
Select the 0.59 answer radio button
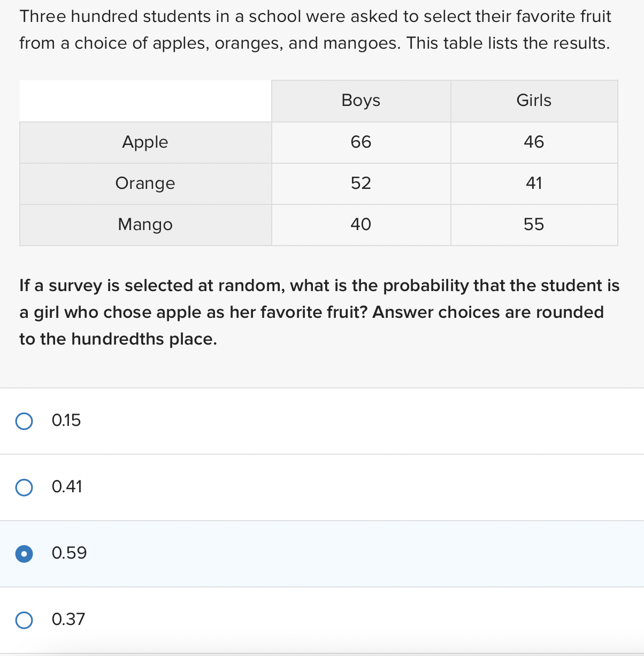[24, 554]
